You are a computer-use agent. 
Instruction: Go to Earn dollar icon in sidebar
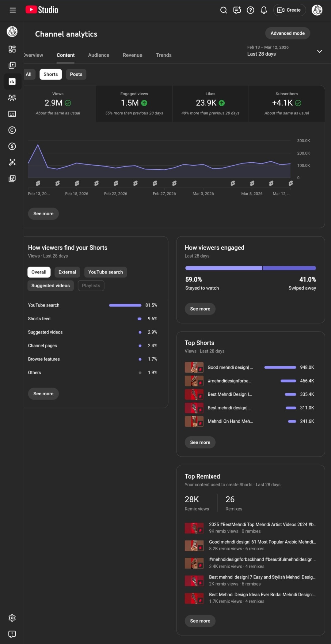(12, 146)
